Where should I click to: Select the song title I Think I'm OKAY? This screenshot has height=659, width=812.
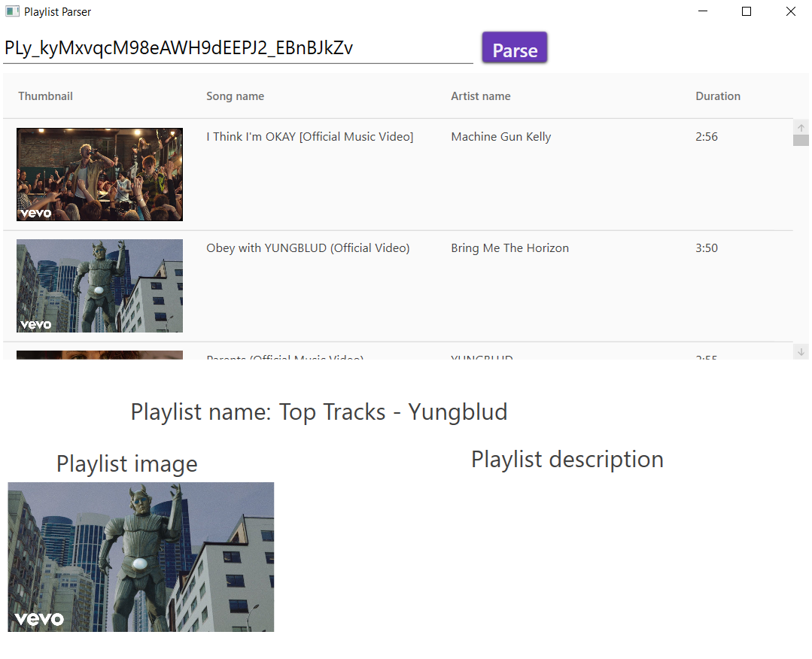click(309, 136)
